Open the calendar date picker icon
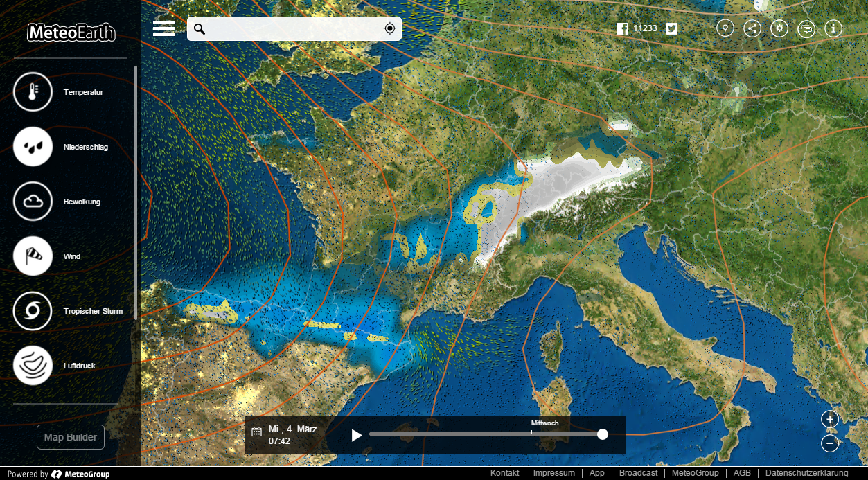Screen dimensions: 868x480 click(256, 432)
